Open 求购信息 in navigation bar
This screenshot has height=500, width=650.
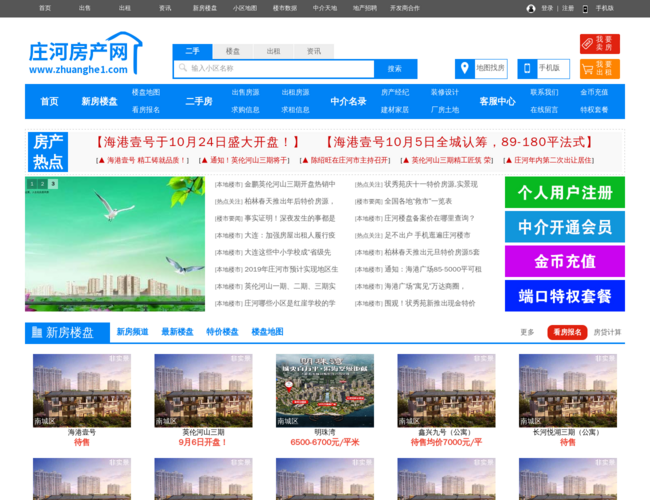pos(245,110)
